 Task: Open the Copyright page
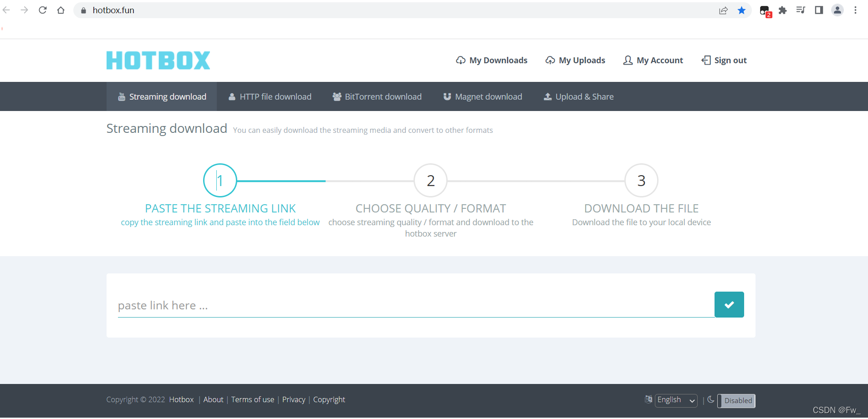click(x=329, y=400)
